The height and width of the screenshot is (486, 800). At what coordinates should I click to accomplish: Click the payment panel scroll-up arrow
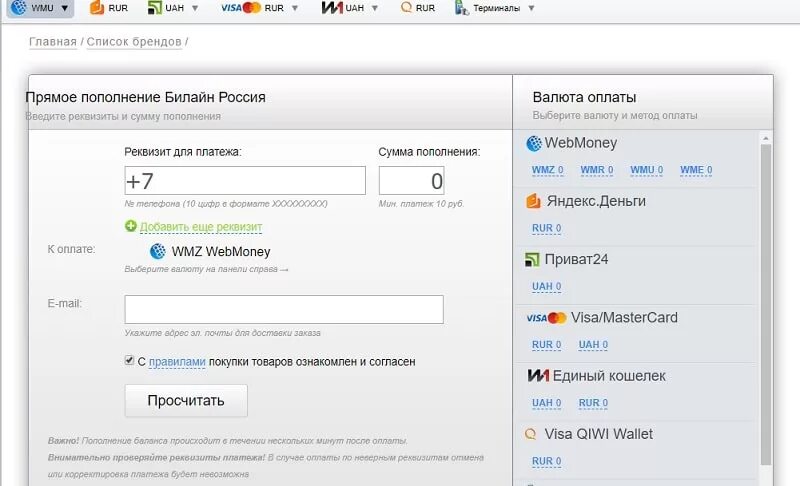(x=766, y=138)
